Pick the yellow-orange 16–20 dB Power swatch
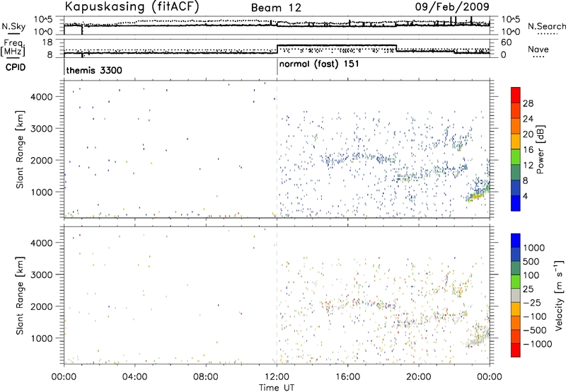Image resolution: width=566 pixels, height=392 pixels. click(x=516, y=141)
